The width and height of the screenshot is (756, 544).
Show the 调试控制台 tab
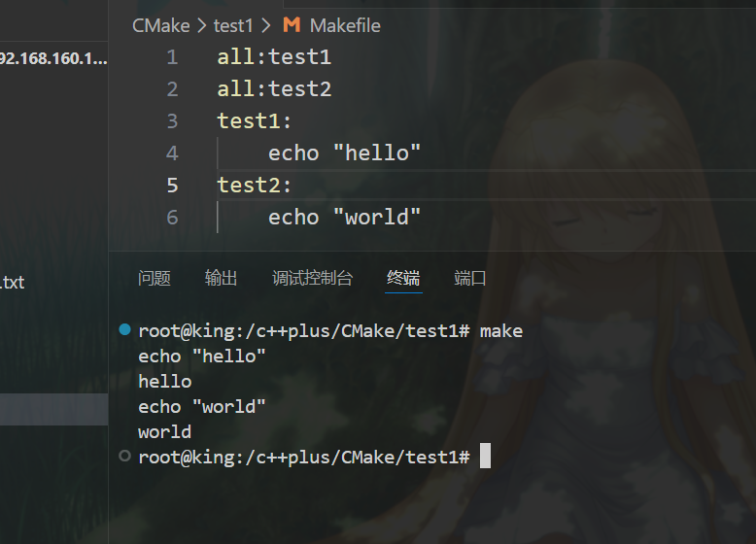(312, 279)
